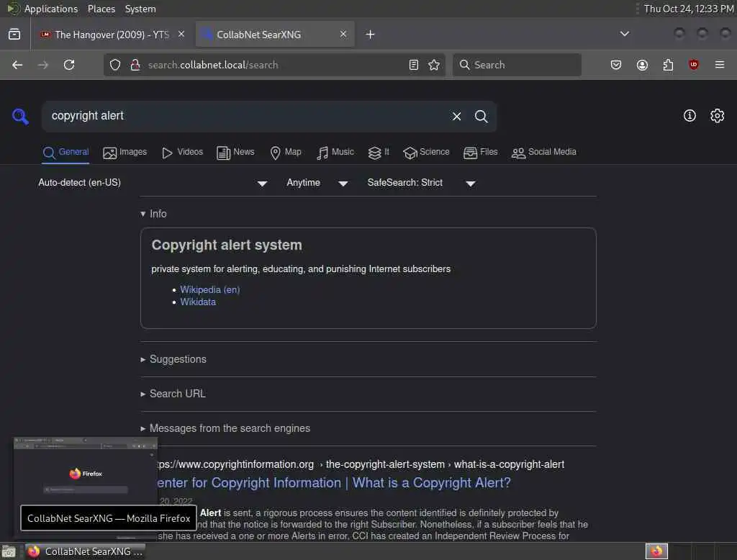Click the Firefox toolbar Search box

517,65
